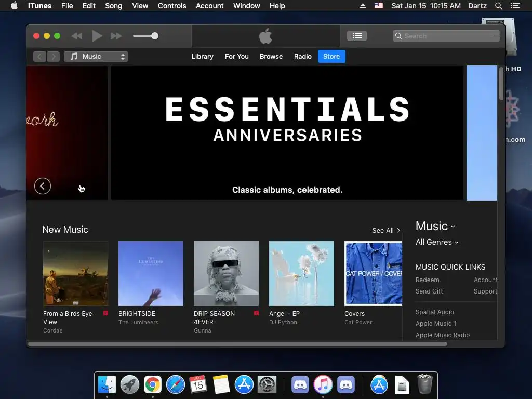Click the Spotlight search icon
Screen dimensions: 532x399
(x=498, y=6)
